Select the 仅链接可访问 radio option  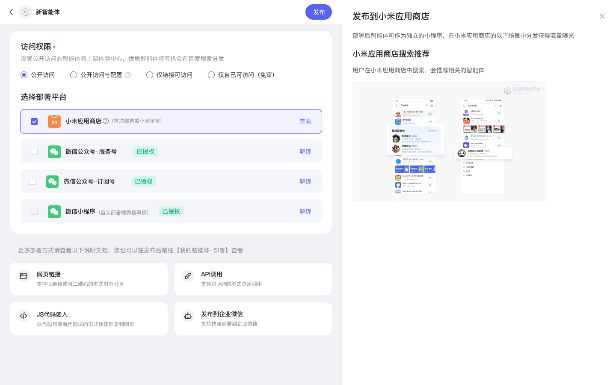point(149,75)
